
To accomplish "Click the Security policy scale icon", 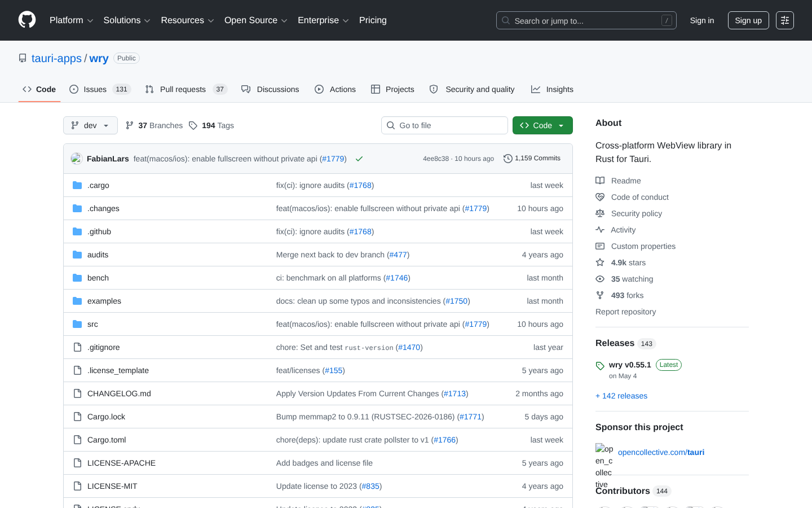I will [600, 213].
